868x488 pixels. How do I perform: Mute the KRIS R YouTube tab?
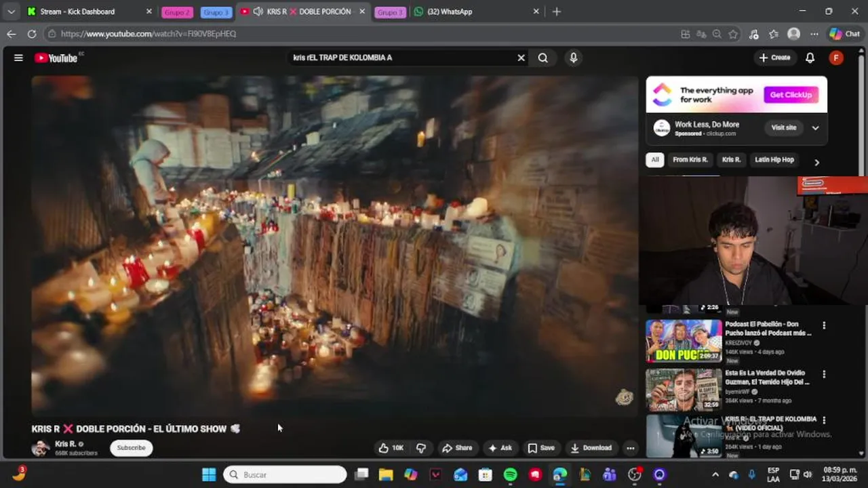point(258,12)
